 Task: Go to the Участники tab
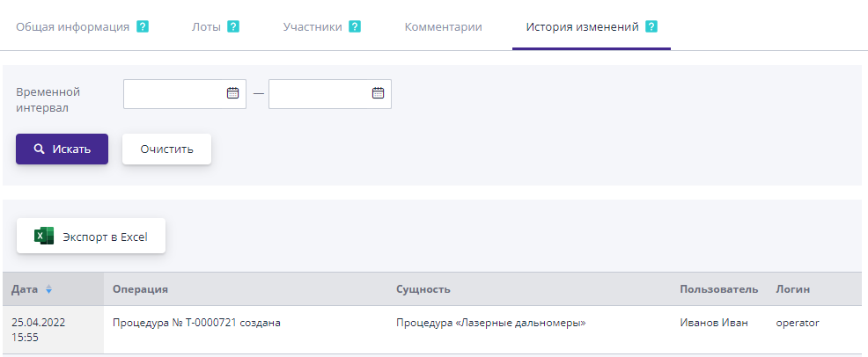(x=312, y=26)
